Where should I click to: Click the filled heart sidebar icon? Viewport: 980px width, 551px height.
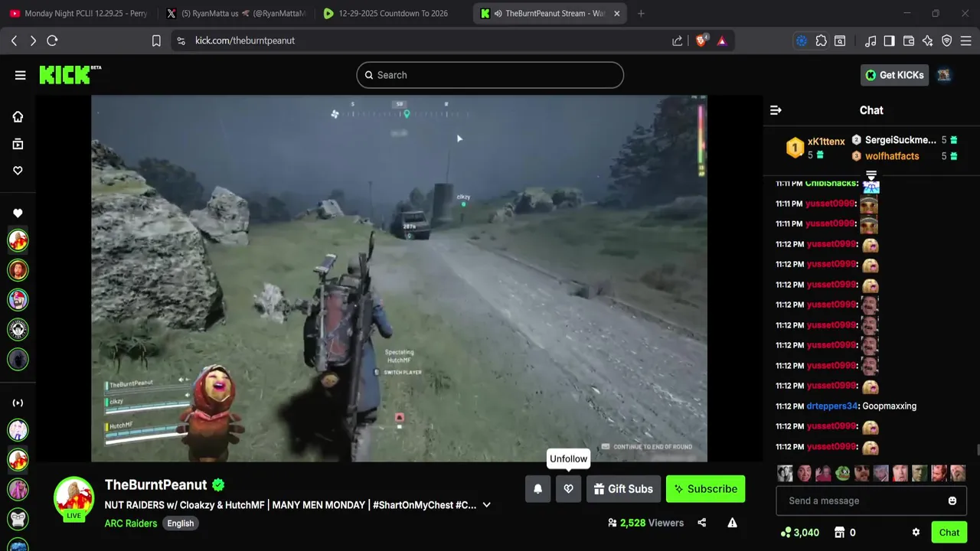(x=18, y=214)
